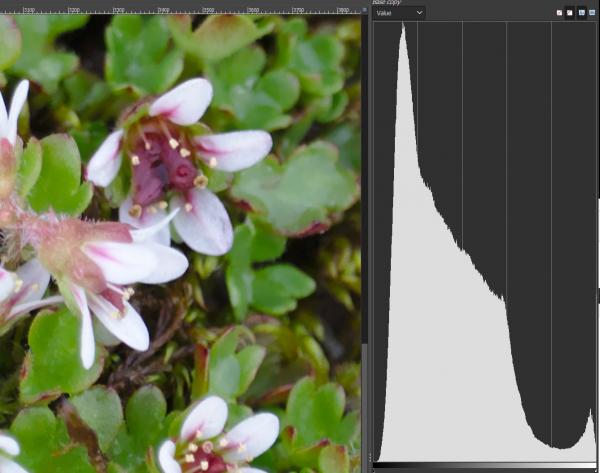Viewport: 600px width, 473px height.
Task: Click the bottom flower's pink stamens
Action: [x=205, y=455]
